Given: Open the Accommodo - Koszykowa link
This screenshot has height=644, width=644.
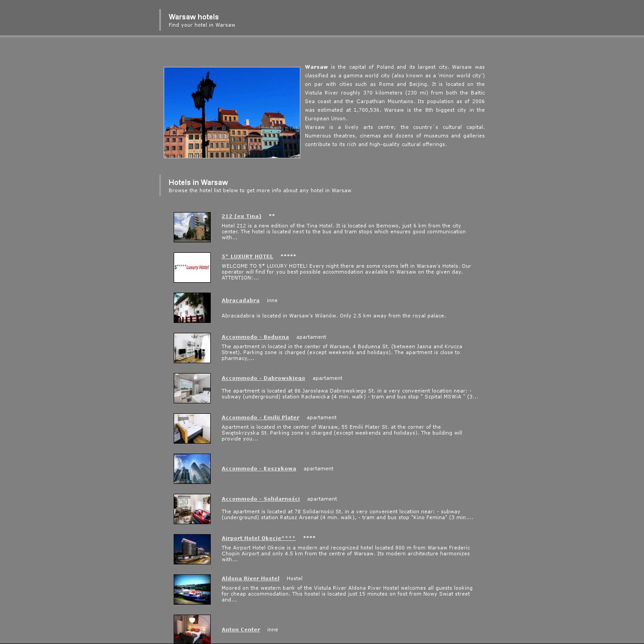Looking at the screenshot, I should click(x=259, y=469).
